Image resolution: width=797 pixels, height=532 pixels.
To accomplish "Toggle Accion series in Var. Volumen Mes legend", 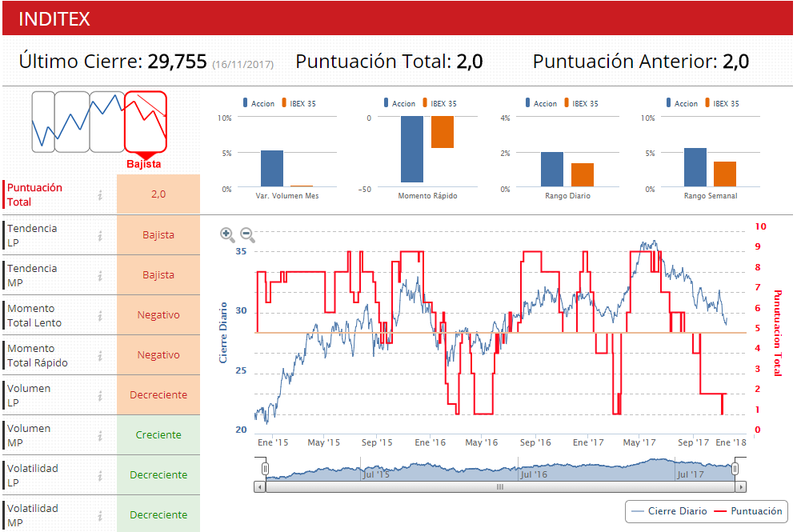I will [258, 103].
